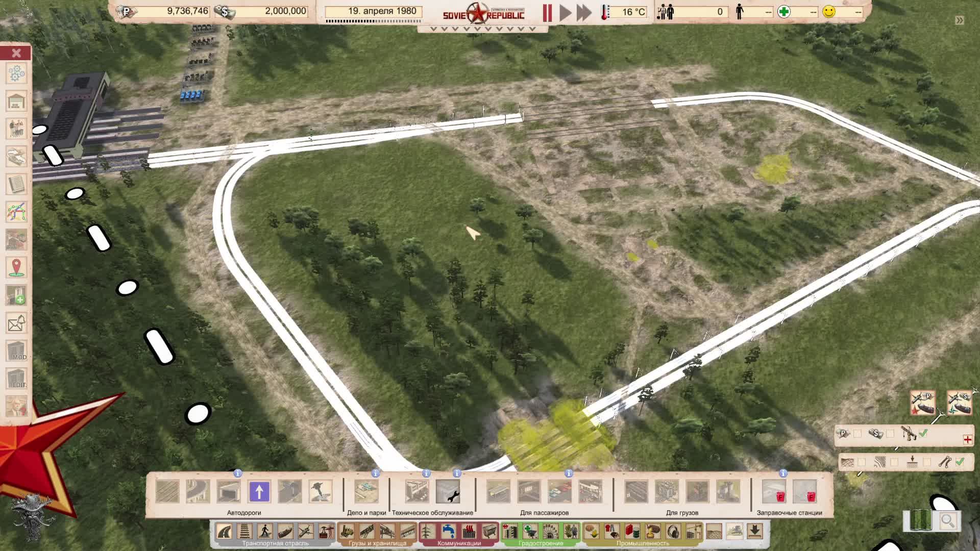
Task: Click the map magnifier search button
Action: (948, 521)
